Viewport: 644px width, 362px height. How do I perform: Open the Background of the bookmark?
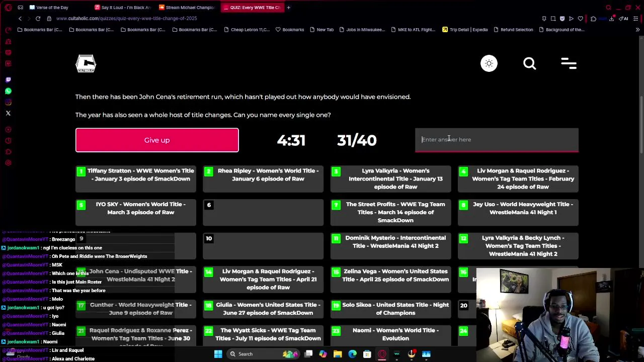point(561,30)
